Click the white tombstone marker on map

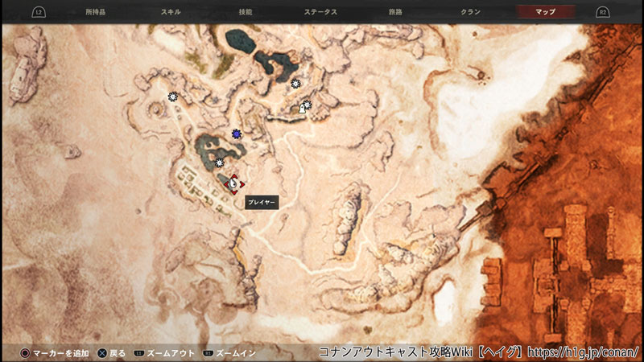point(303,108)
